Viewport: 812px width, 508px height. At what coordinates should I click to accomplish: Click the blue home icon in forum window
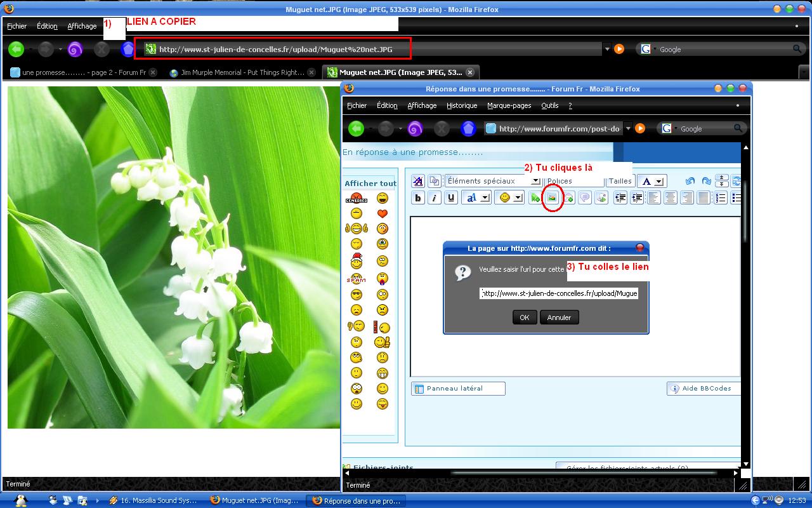click(468, 129)
